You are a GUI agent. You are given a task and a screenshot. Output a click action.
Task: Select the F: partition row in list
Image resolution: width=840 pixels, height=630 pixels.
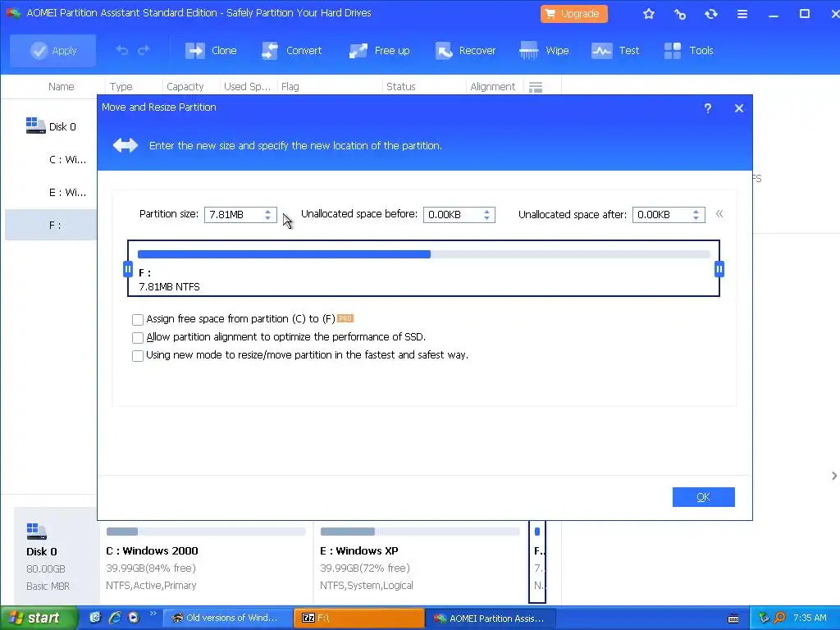click(52, 225)
